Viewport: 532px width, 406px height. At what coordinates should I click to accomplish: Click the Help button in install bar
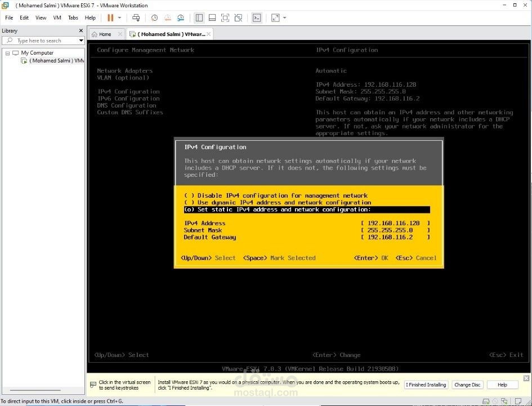click(x=502, y=385)
